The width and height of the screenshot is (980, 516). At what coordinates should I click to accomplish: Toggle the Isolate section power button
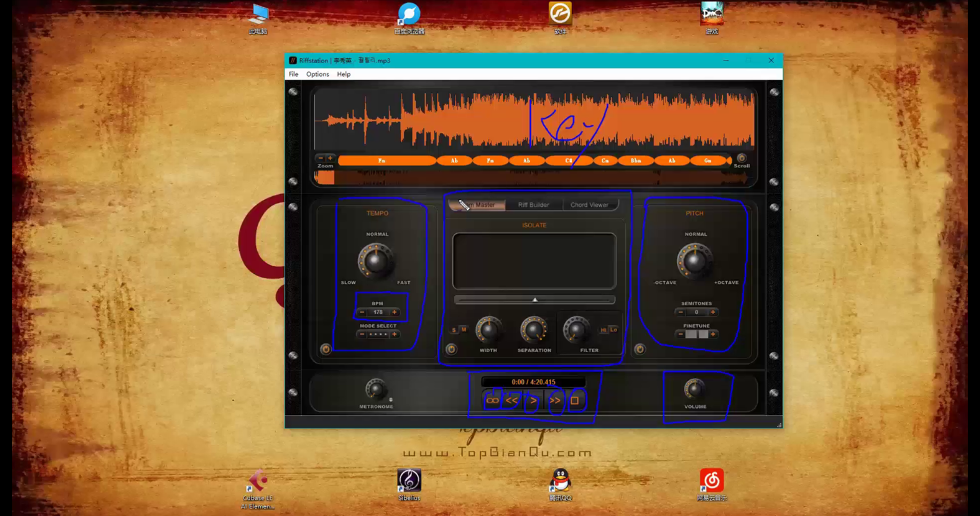(451, 349)
